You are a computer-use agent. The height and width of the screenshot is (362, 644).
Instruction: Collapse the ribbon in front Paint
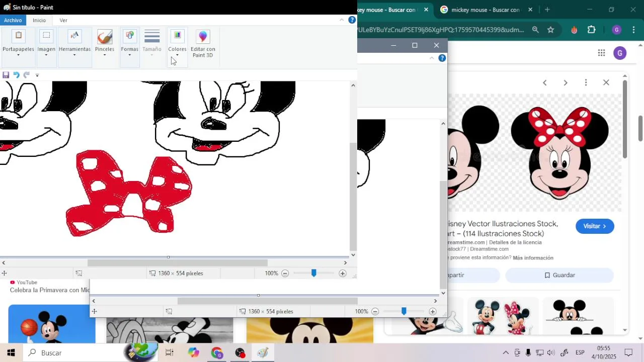[342, 20]
